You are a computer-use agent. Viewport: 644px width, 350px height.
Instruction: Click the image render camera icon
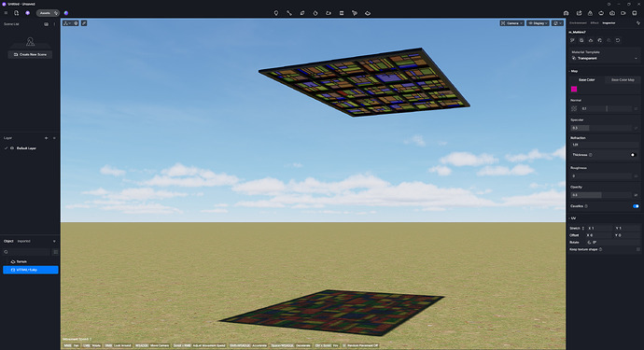pos(612,13)
